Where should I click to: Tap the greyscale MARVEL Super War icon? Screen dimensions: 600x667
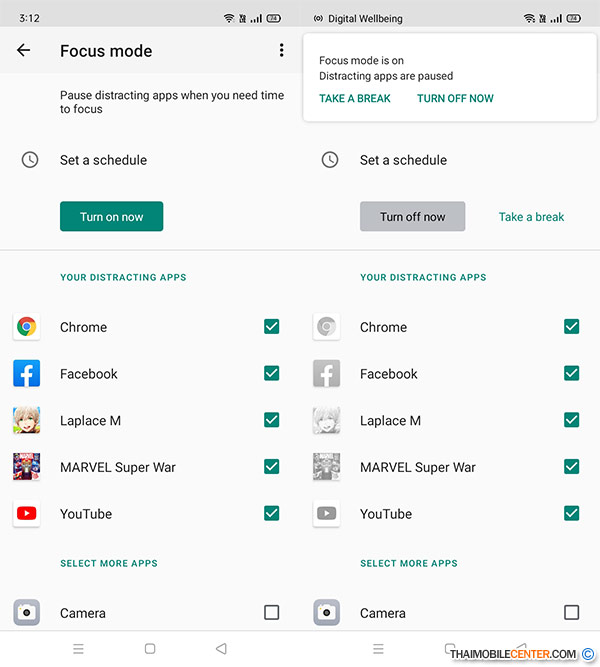click(x=327, y=467)
